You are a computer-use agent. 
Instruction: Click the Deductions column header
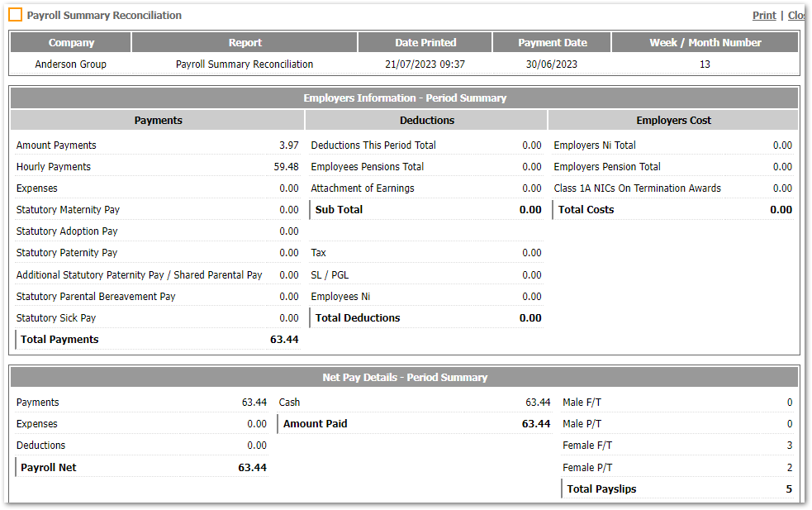(426, 120)
